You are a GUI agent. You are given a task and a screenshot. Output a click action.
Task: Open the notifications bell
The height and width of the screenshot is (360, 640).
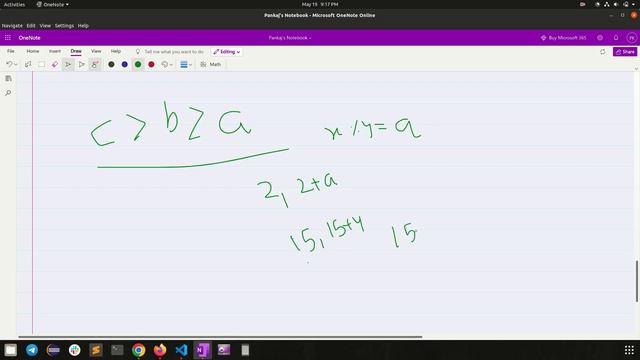(616, 38)
